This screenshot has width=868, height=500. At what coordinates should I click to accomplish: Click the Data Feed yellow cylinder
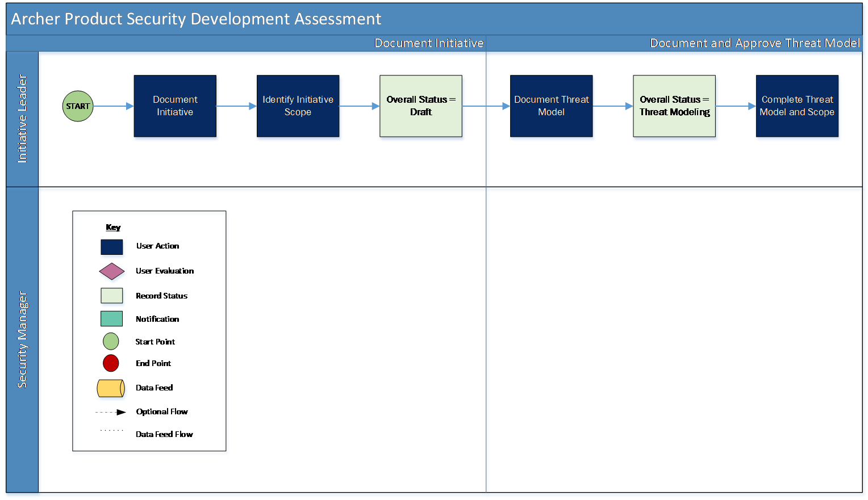(x=111, y=388)
